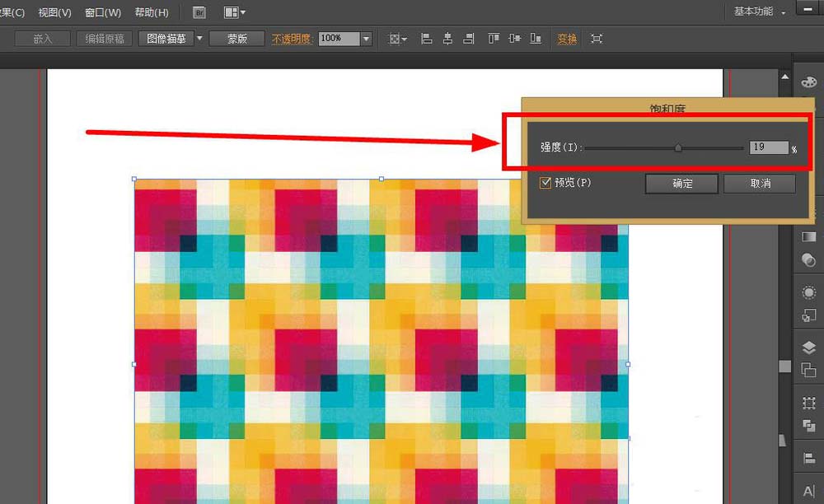Open the opacity 100% dropdown arrow
Screen dimensions: 824x504
click(367, 39)
